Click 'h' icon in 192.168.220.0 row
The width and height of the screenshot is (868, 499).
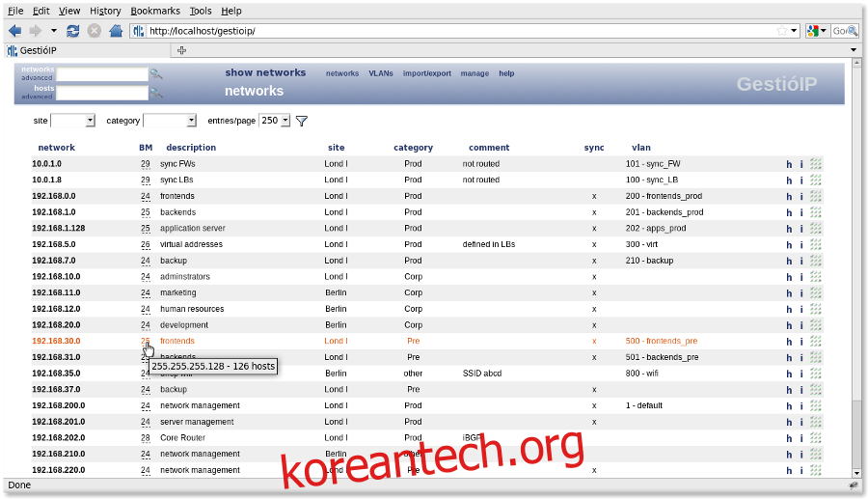click(x=789, y=470)
